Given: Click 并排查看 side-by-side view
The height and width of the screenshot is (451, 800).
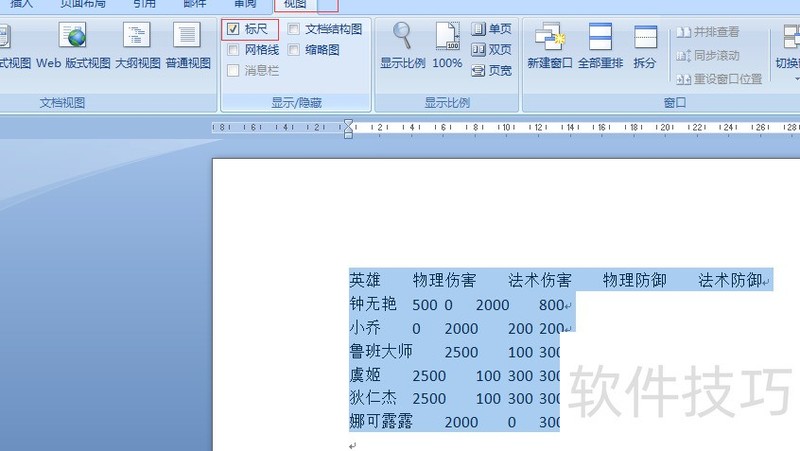Looking at the screenshot, I should click(707, 32).
